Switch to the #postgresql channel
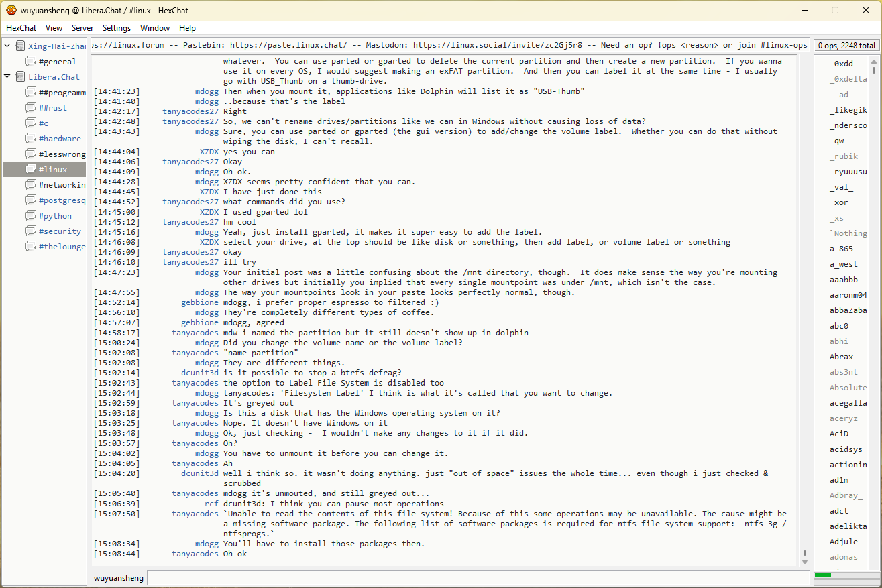The height and width of the screenshot is (588, 882). pyautogui.click(x=62, y=200)
